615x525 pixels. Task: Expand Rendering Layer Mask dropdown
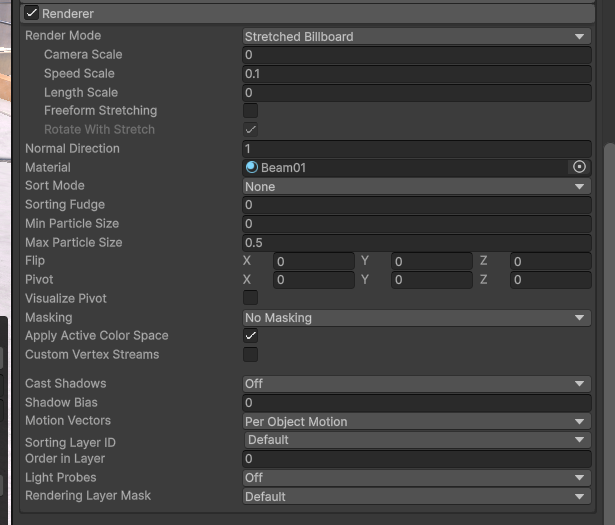click(x=416, y=497)
